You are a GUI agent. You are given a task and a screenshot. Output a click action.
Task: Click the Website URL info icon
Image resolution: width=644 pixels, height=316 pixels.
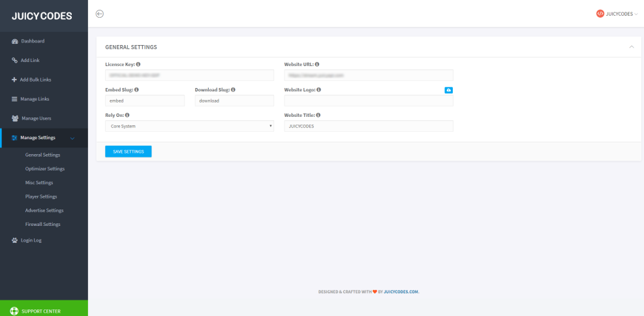318,65
